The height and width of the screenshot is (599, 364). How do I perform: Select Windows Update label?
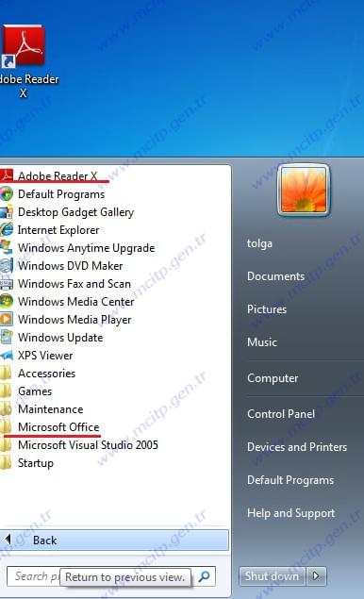click(x=60, y=338)
